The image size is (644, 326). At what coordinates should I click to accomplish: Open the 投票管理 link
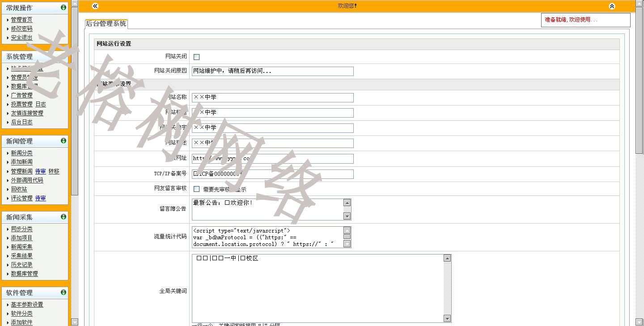point(21,104)
